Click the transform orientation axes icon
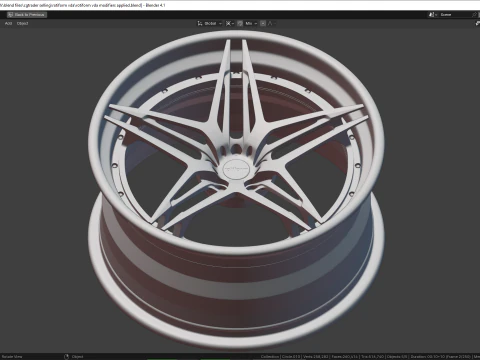This screenshot has height=360, width=480. (x=200, y=23)
